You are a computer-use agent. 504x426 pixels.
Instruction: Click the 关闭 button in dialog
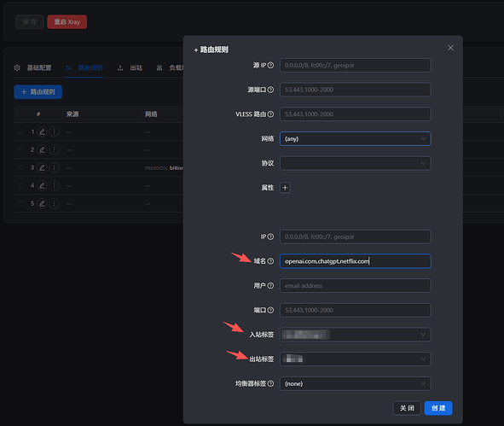tap(407, 408)
